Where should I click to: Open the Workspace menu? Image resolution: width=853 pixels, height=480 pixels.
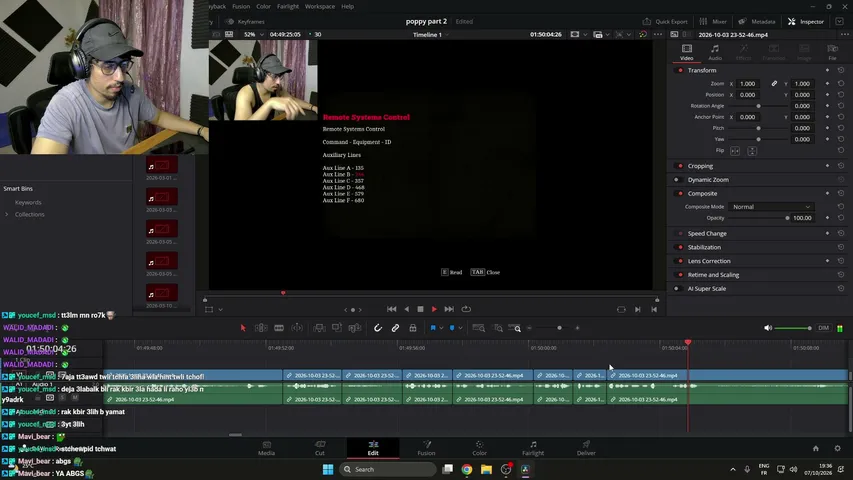click(320, 7)
